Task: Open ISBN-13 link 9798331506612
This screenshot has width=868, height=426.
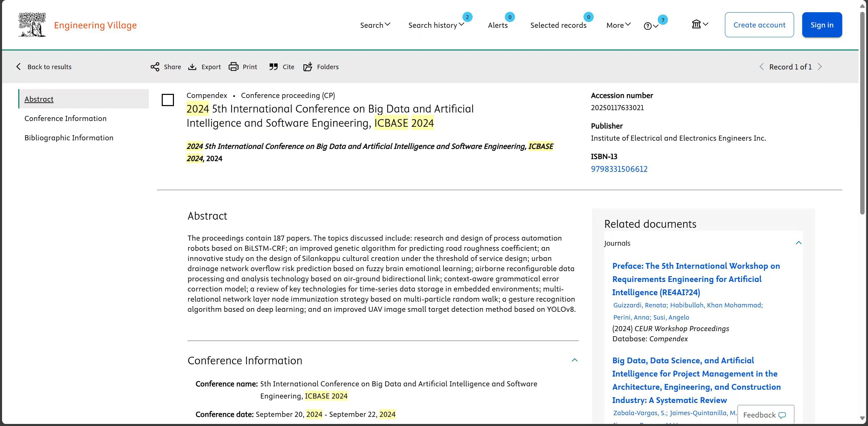Action: coord(619,169)
